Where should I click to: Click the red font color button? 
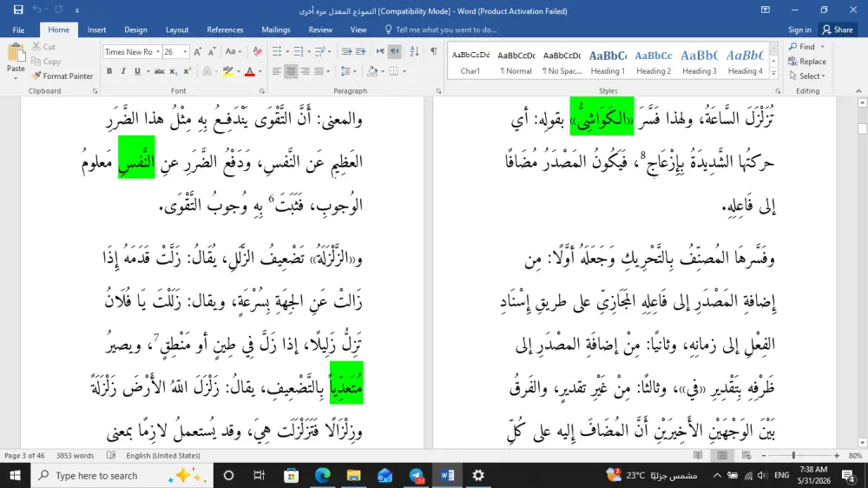250,71
